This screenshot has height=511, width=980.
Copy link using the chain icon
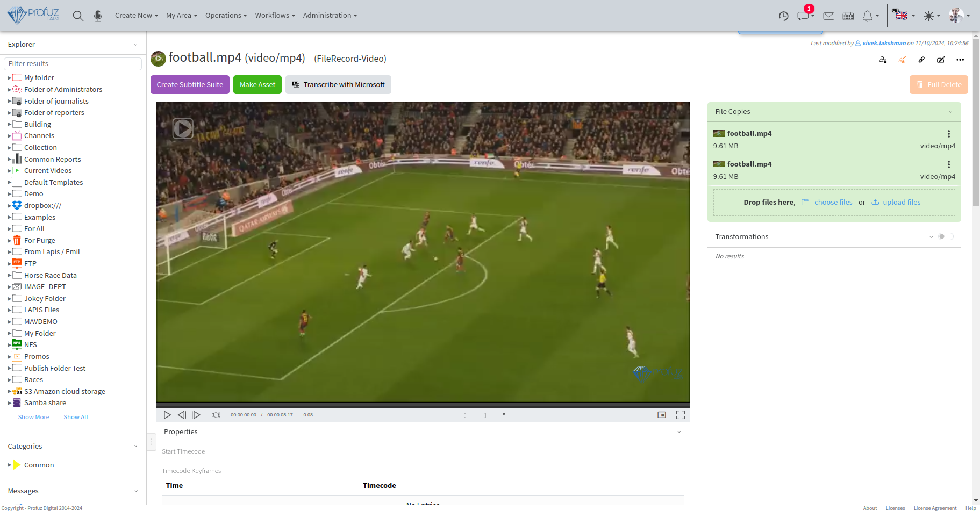point(921,60)
